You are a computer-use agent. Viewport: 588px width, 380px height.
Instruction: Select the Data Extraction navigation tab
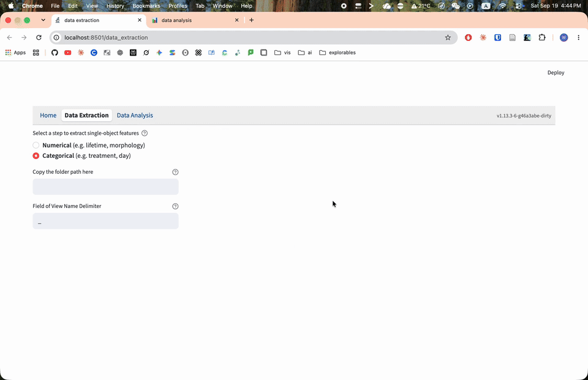[x=86, y=116]
